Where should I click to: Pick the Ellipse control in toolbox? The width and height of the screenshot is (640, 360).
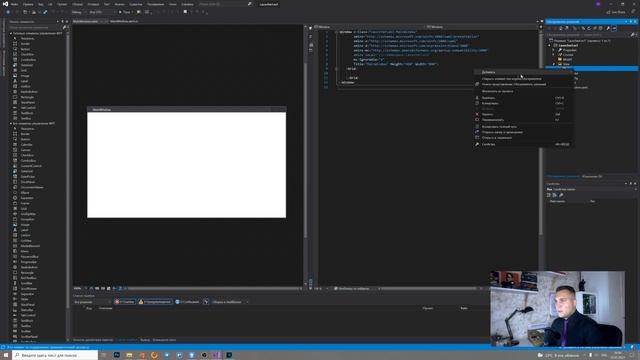[25, 192]
